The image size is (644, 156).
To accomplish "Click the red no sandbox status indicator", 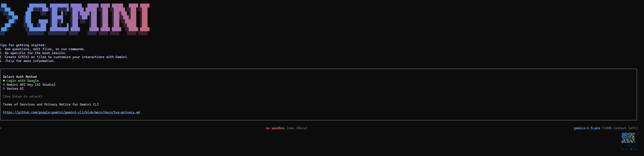I will click(x=275, y=128).
